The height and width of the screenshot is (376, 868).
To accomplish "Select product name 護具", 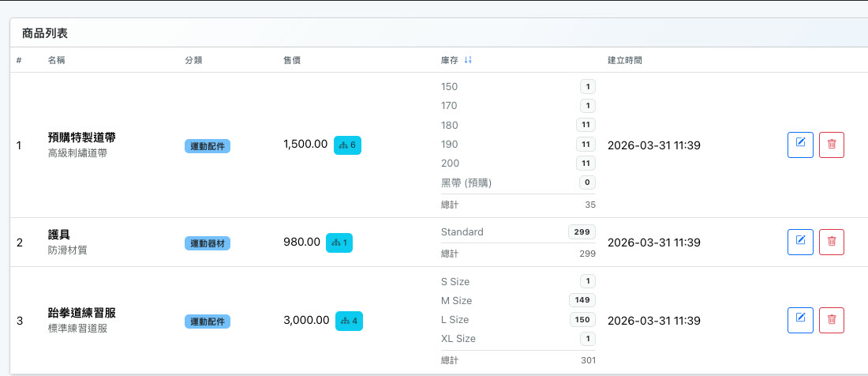I will point(58,235).
